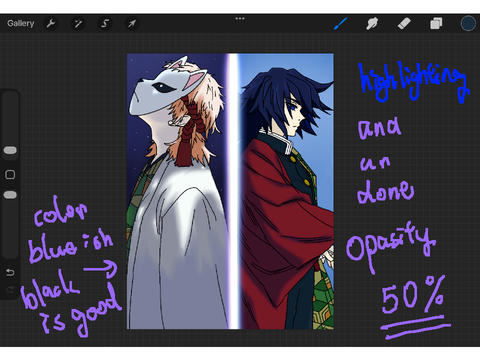Select the Smudge finger tool
Screen dimensions: 480x360
[372, 24]
